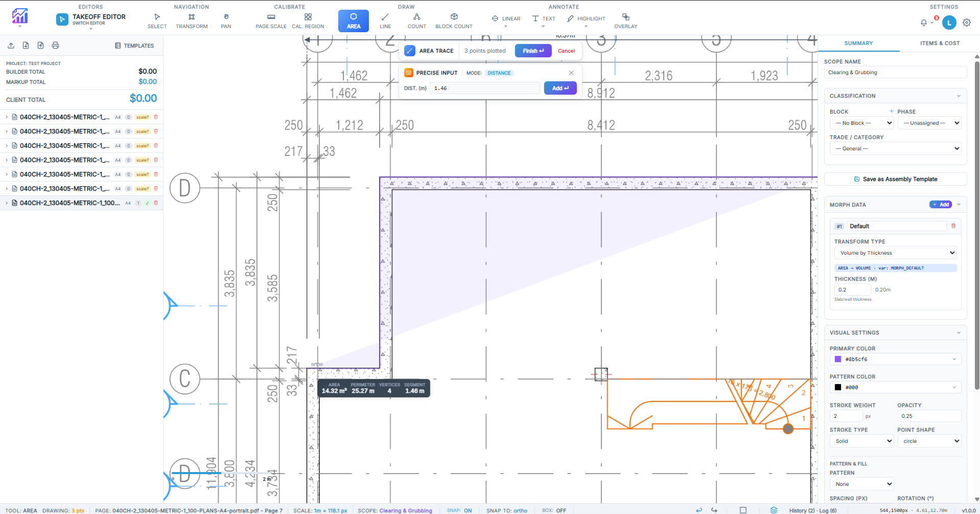Activate the Line drawing tool
Screen dimensions: 980x514
tap(385, 20)
